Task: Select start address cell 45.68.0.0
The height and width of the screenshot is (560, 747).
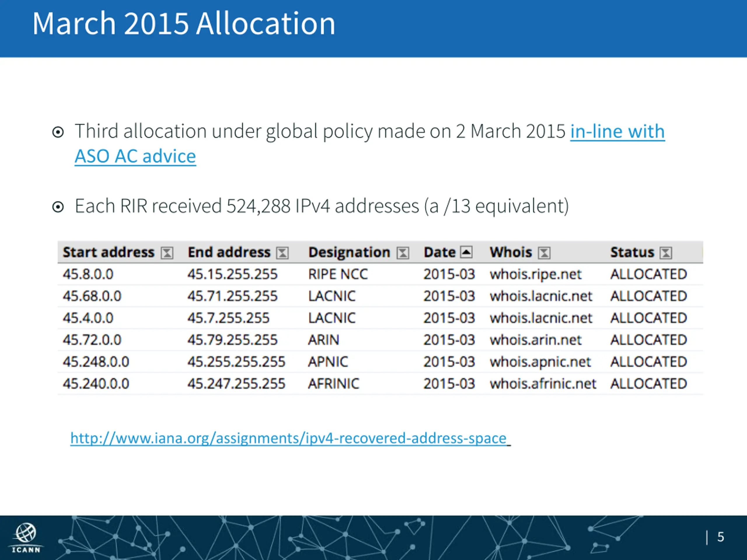Action: (x=92, y=296)
